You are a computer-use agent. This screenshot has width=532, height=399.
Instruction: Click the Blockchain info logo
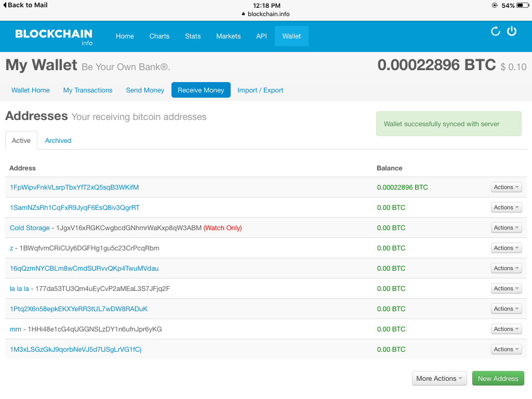pyautogui.click(x=54, y=37)
